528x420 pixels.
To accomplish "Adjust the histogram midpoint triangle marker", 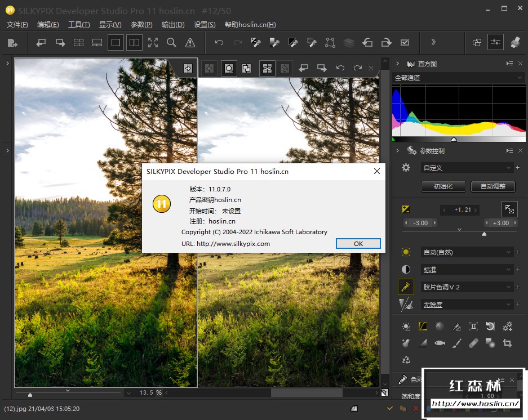I will pos(454,139).
